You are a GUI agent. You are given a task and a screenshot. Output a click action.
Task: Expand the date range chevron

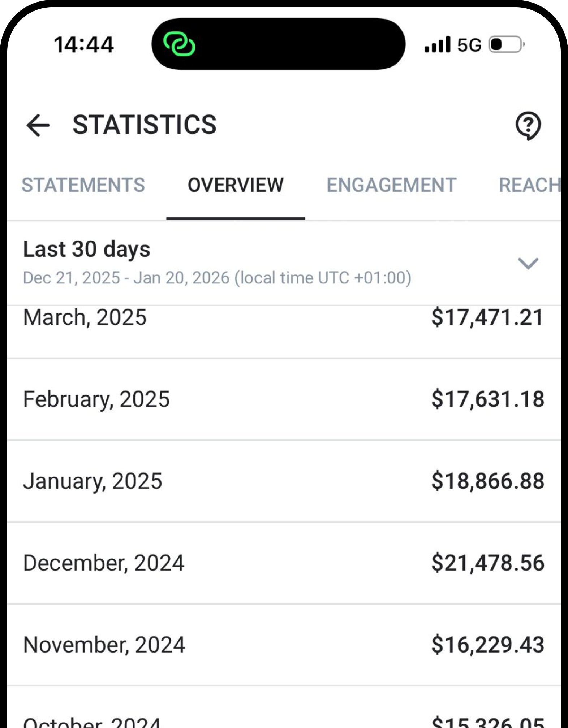[x=528, y=263]
